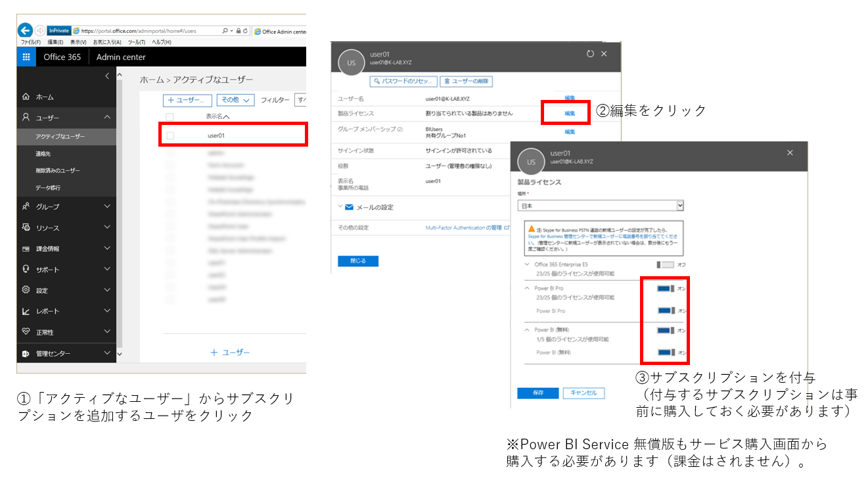
Task: Expand the 課金情報 sidebar section chevron
Action: [108, 249]
